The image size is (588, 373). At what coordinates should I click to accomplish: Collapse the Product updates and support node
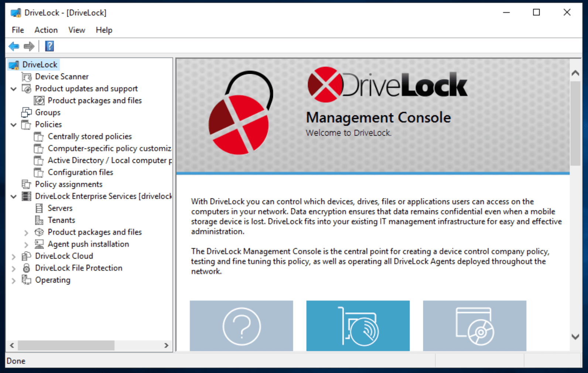14,89
